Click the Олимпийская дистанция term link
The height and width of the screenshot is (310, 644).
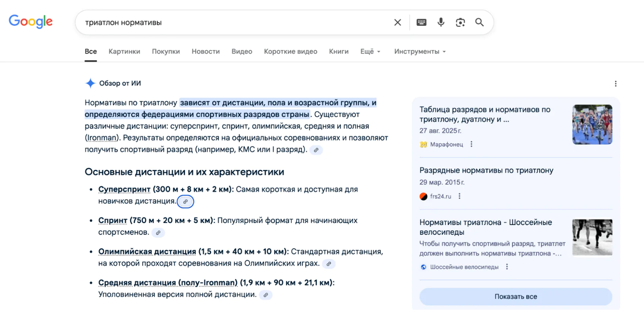[147, 252]
